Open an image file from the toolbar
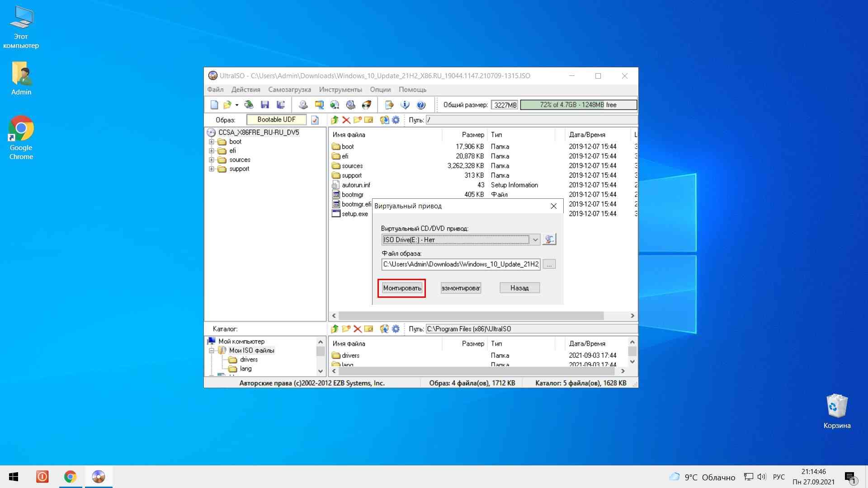The height and width of the screenshot is (488, 868). coord(227,105)
